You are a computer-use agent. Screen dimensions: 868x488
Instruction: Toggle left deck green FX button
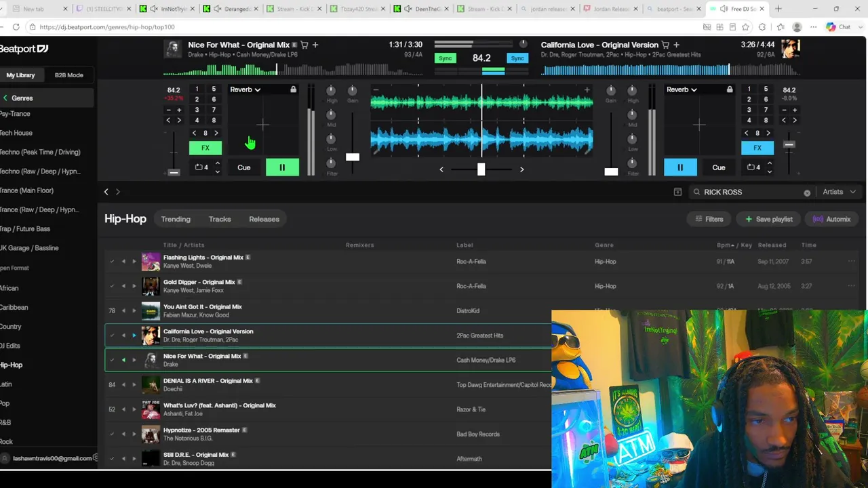point(205,148)
